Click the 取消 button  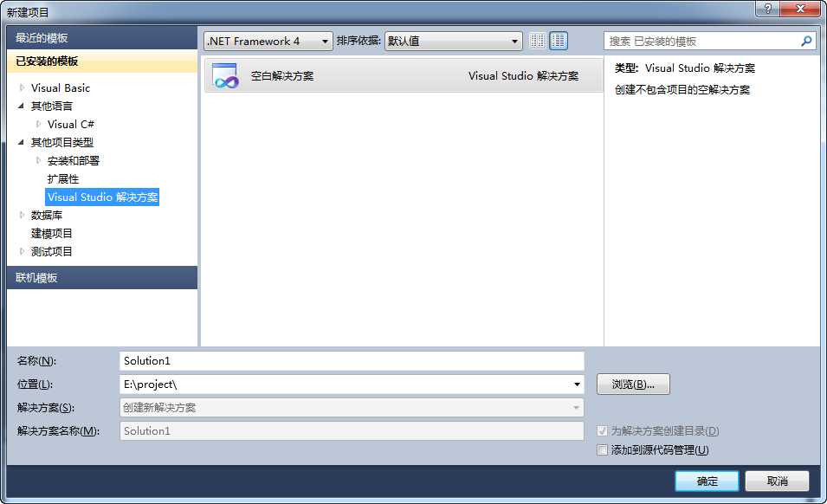point(777,481)
